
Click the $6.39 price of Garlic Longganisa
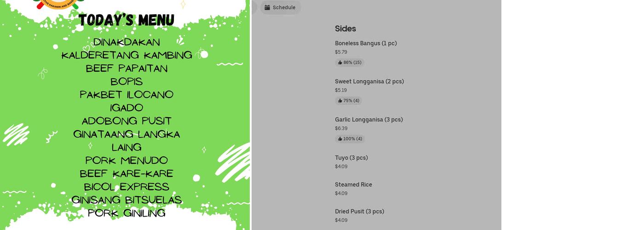[341, 128]
